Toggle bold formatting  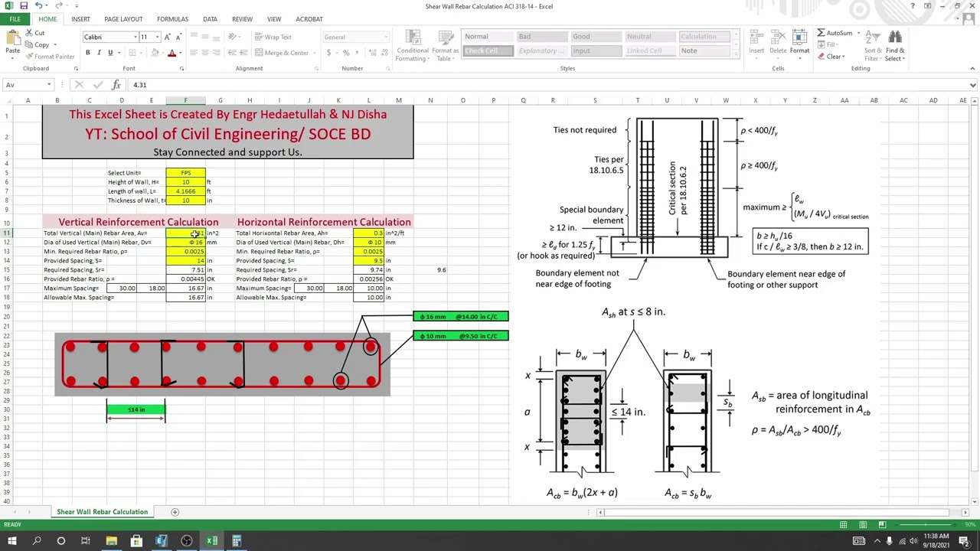coord(87,53)
